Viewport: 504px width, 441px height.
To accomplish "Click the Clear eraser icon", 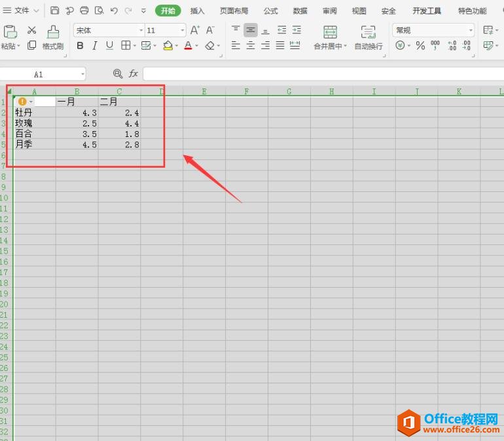I will click(210, 46).
